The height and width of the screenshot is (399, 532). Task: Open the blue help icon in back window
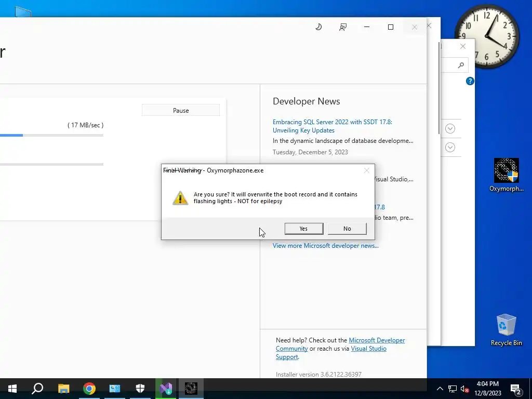coord(470,81)
